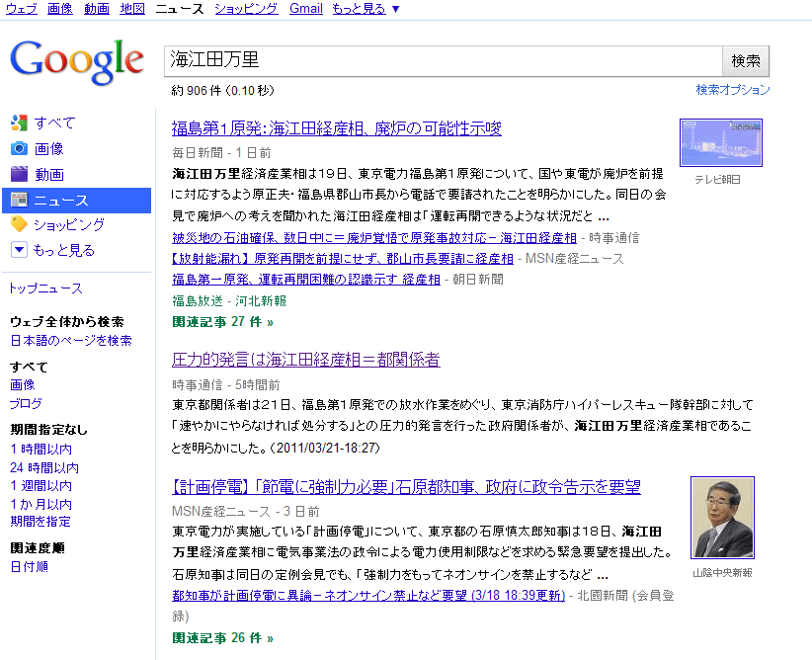Viewport: 812px width, 660px height.
Task: Select the ショッピング price tag icon
Action: point(19,224)
